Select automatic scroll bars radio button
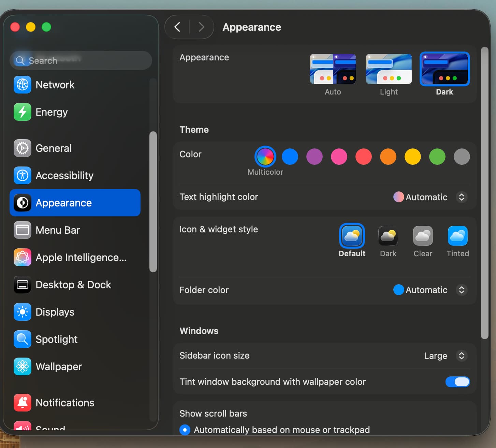Screen dimensions: 496x448 click(185, 430)
